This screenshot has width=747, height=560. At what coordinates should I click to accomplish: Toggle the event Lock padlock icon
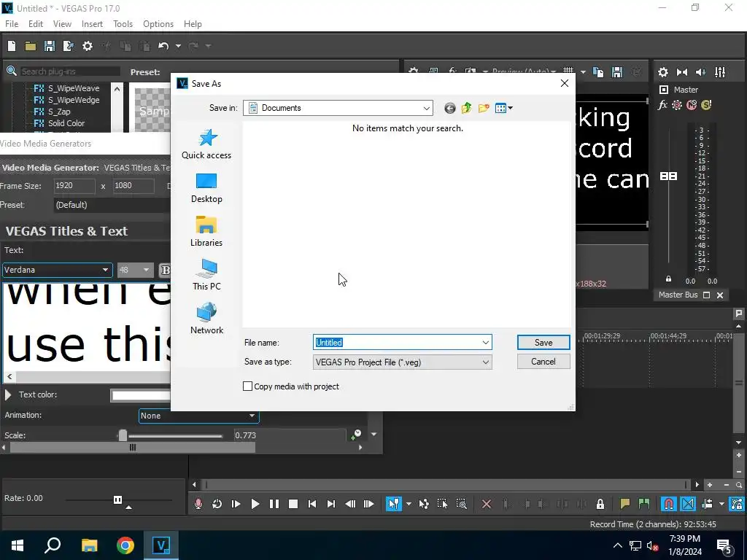pos(600,504)
